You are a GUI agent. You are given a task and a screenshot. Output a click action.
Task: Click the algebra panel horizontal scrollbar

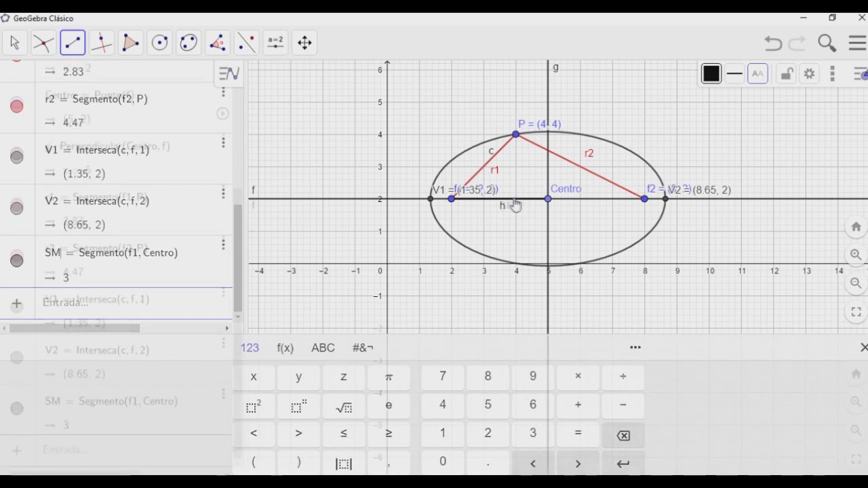click(x=75, y=328)
